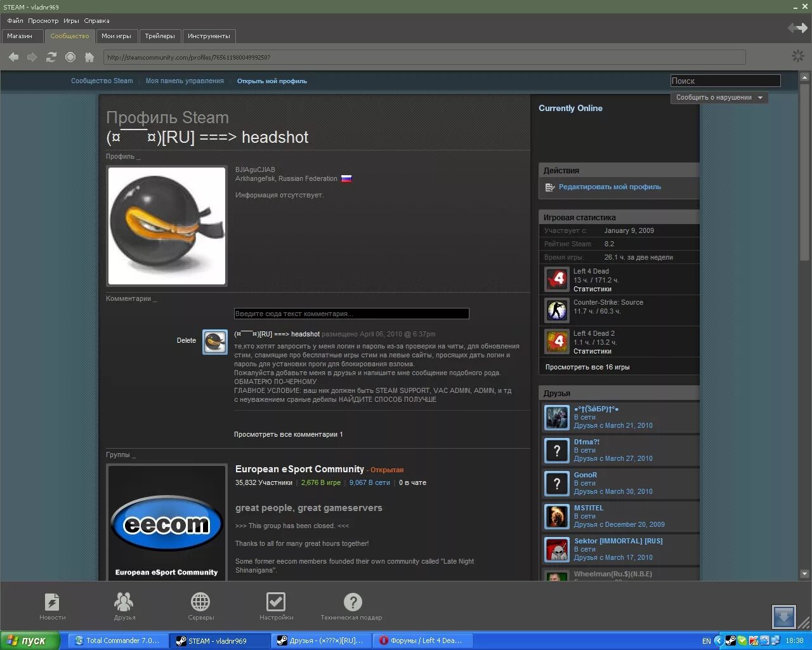Viewport: 812px width, 650px height.
Task: Open the eecom group logo
Action: [x=167, y=522]
